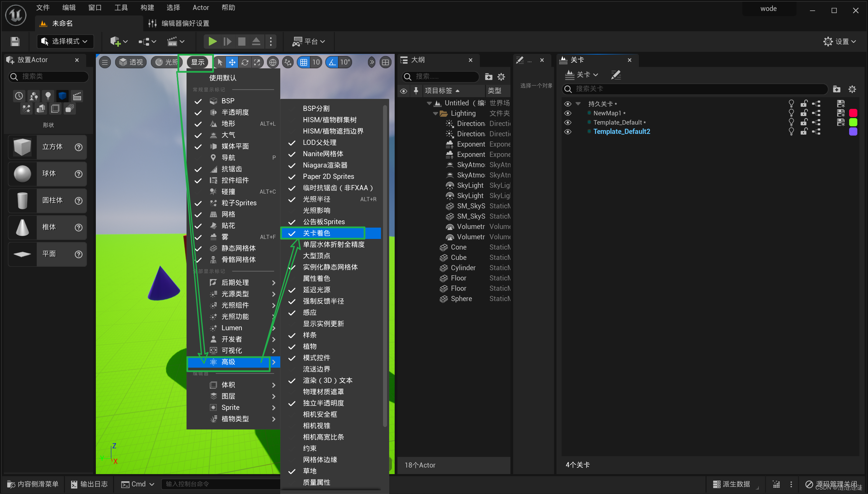Image resolution: width=868 pixels, height=494 pixels.
Task: Open the 输出日志 button
Action: point(89,484)
